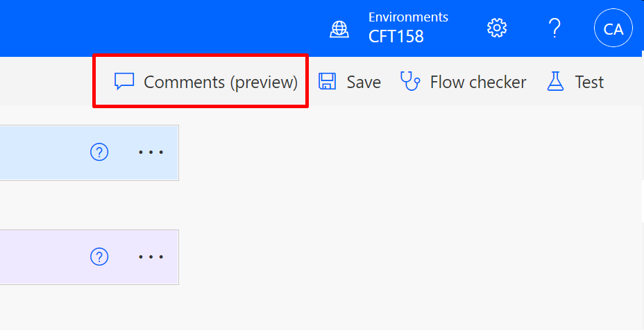The width and height of the screenshot is (644, 330).
Task: Open the Comments (preview) pane
Action: coord(220,82)
